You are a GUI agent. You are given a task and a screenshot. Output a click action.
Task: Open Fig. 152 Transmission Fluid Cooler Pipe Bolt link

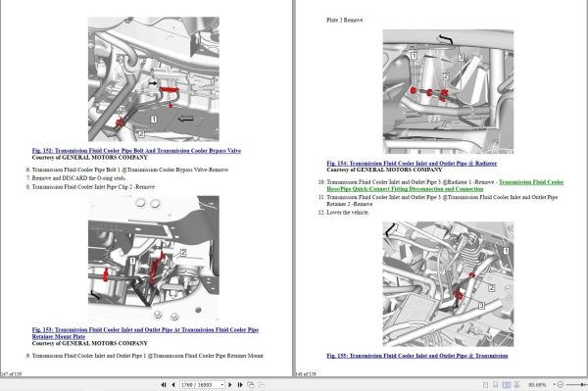click(136, 151)
